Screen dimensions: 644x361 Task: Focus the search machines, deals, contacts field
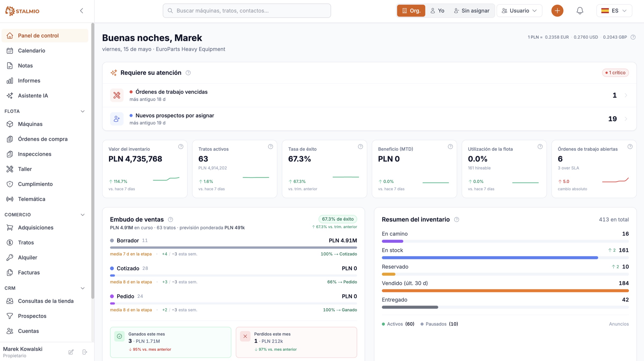point(247,11)
